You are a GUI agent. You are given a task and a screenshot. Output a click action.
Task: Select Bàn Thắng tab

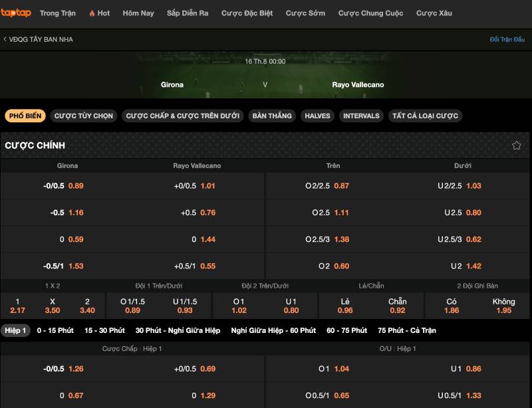[x=272, y=116]
